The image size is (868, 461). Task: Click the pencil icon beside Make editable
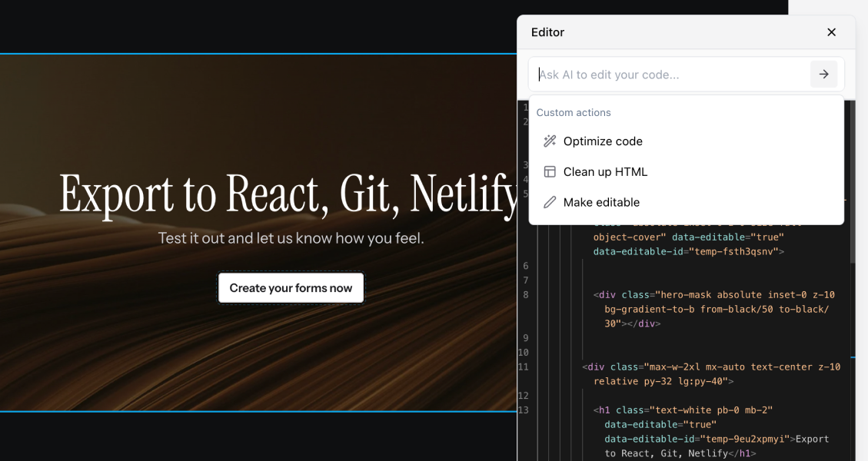(550, 202)
